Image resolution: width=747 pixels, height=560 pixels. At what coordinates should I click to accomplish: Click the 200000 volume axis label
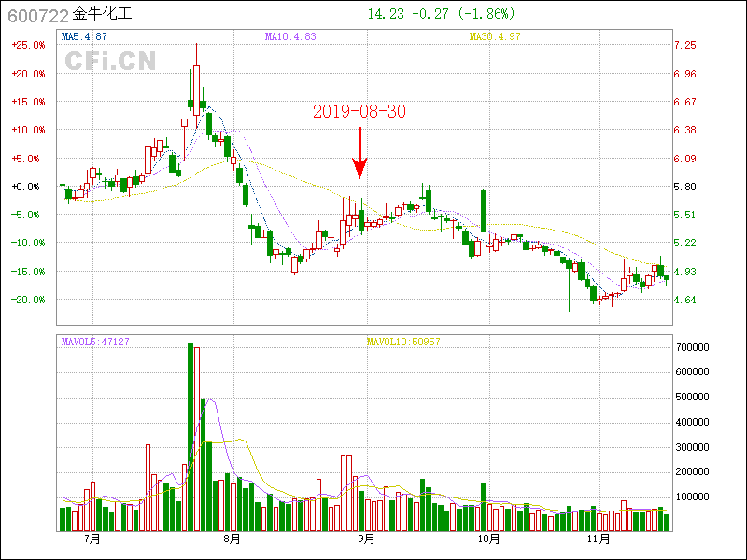click(x=692, y=471)
